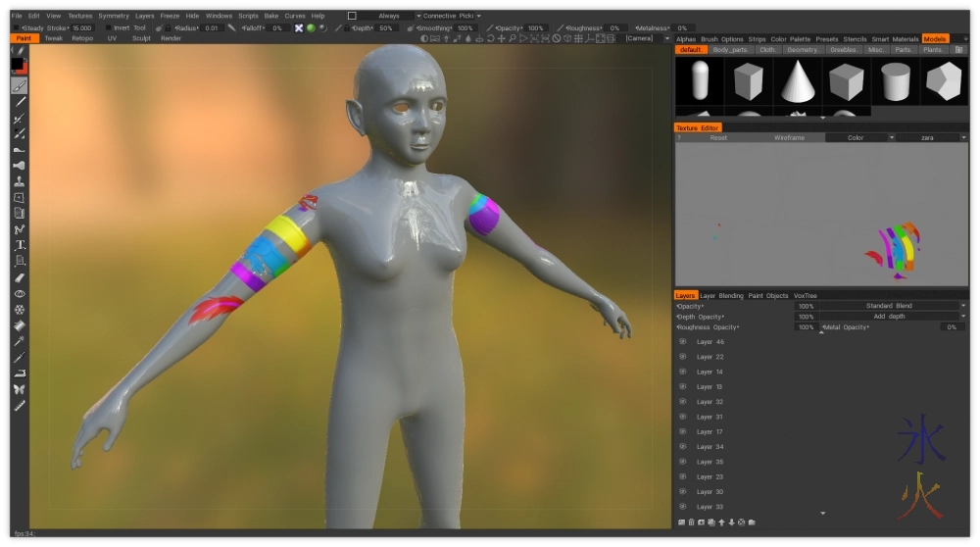Click the stamp tool icon
Image resolution: width=980 pixels, height=547 pixels.
pos(19,181)
